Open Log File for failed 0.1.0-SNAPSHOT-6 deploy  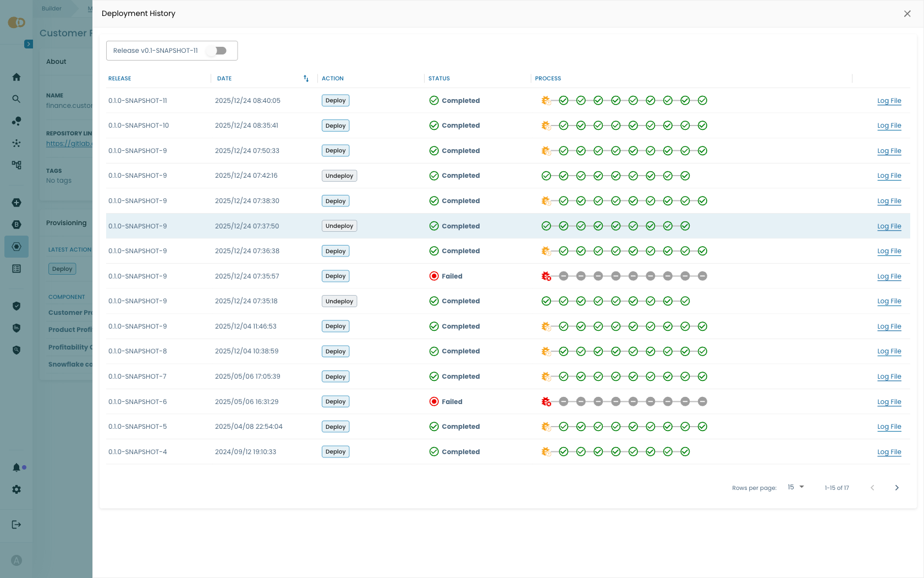click(x=889, y=402)
